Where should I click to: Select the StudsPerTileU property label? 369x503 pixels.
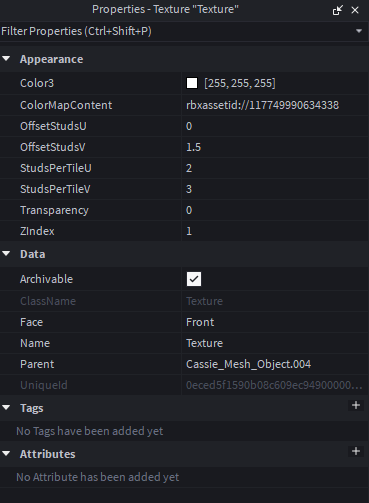tap(56, 168)
